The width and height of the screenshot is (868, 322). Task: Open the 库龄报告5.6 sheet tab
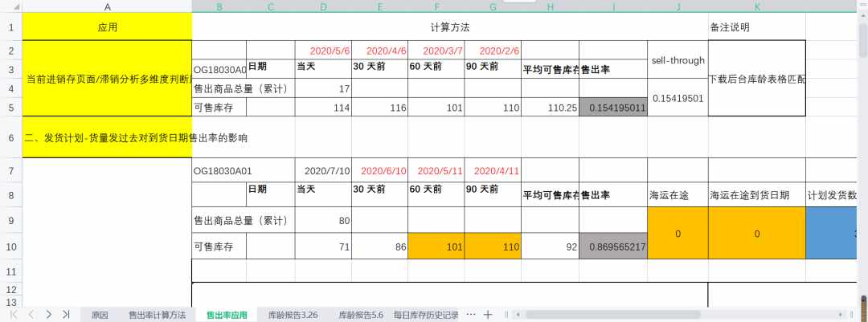(360, 316)
